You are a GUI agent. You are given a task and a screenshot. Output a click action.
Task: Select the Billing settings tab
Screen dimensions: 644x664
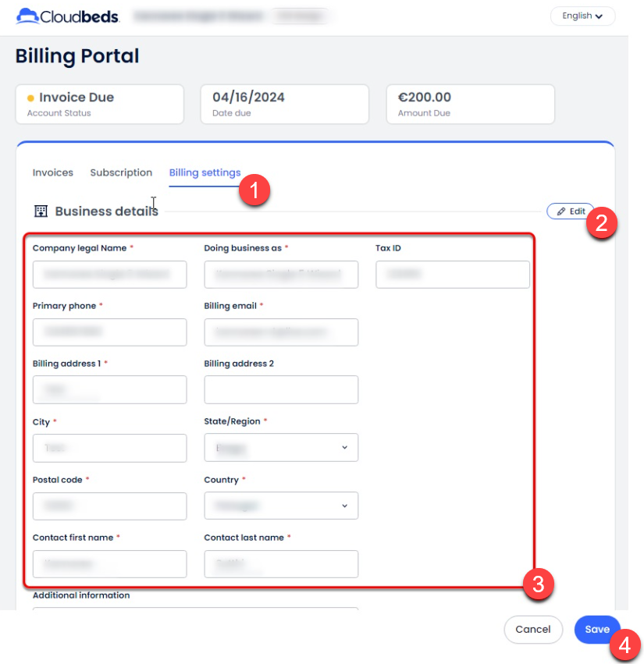(205, 173)
